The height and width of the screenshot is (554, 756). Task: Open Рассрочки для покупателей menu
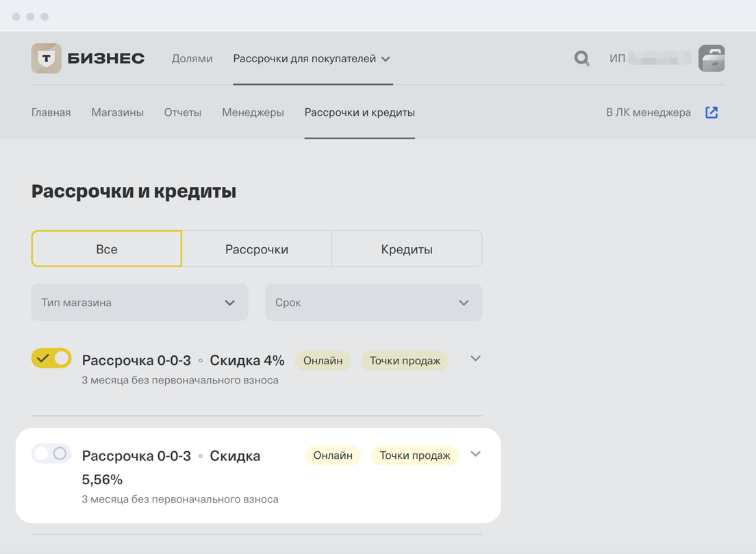coord(312,59)
